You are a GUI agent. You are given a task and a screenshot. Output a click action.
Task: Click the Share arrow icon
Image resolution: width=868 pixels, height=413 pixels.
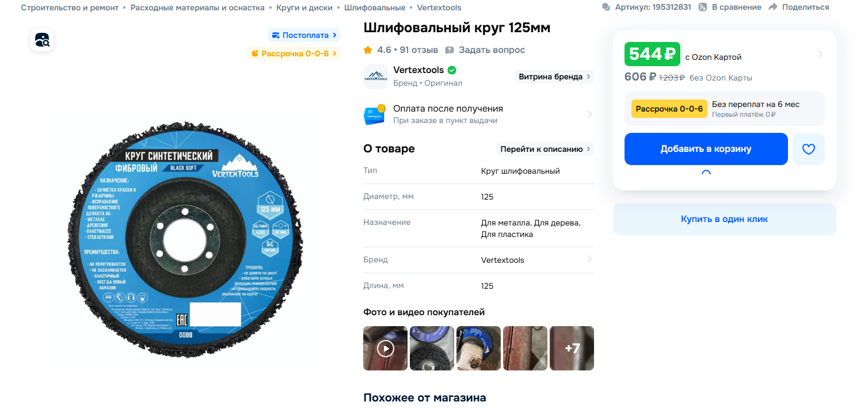point(773,7)
